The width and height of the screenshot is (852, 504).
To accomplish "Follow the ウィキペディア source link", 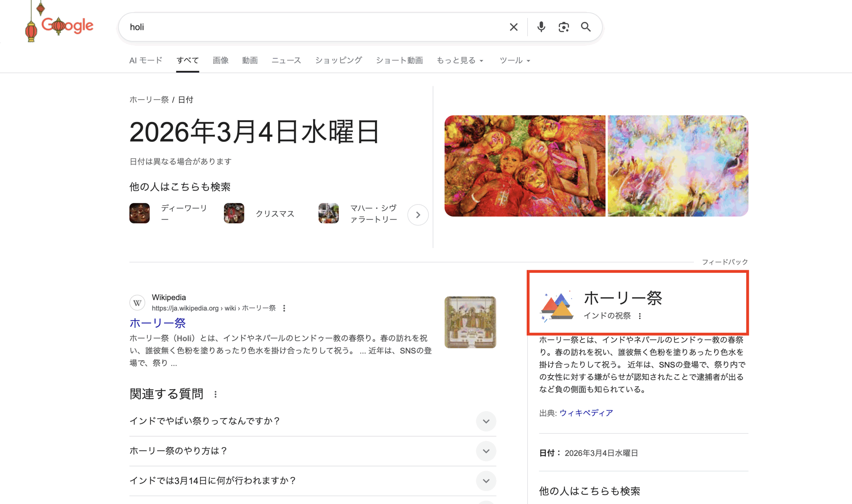I will [x=586, y=413].
